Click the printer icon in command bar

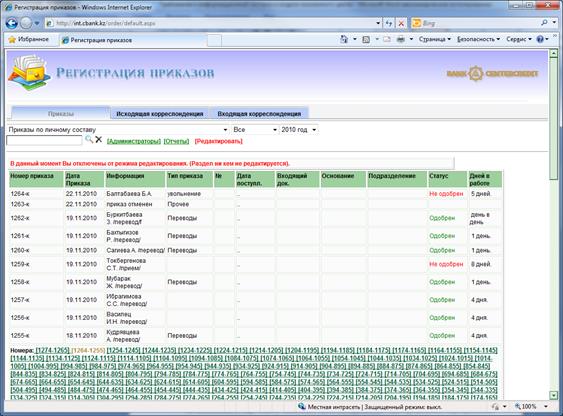pos(401,39)
